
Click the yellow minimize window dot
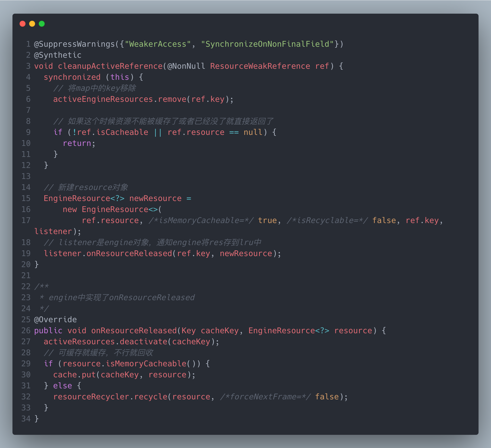pyautogui.click(x=32, y=24)
